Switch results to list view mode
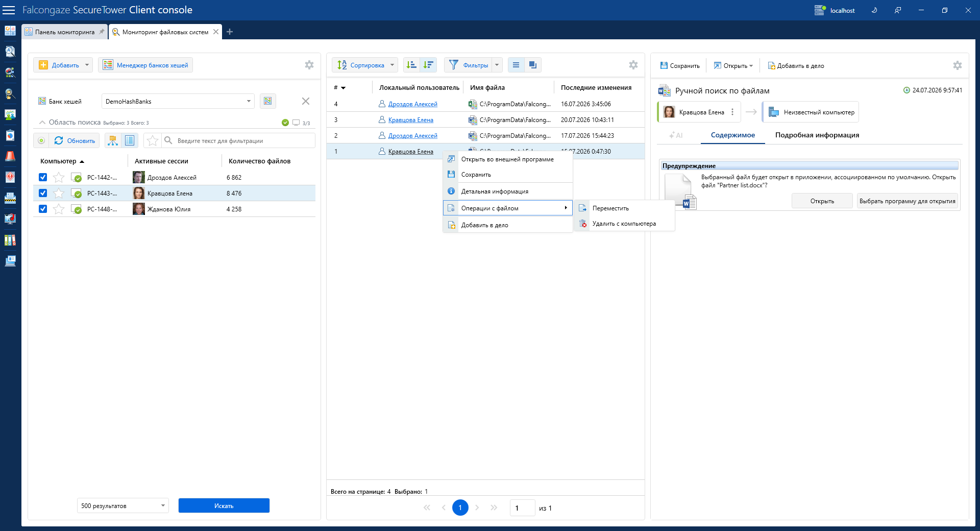 (x=516, y=65)
